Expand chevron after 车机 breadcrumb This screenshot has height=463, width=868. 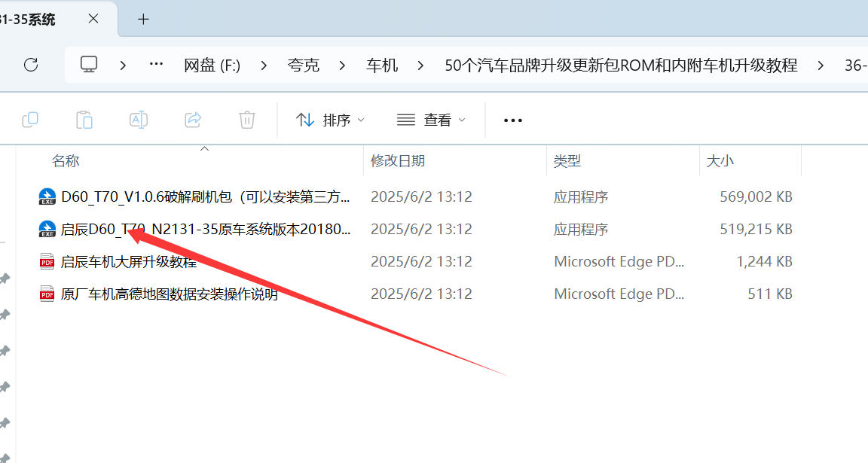pyautogui.click(x=420, y=65)
